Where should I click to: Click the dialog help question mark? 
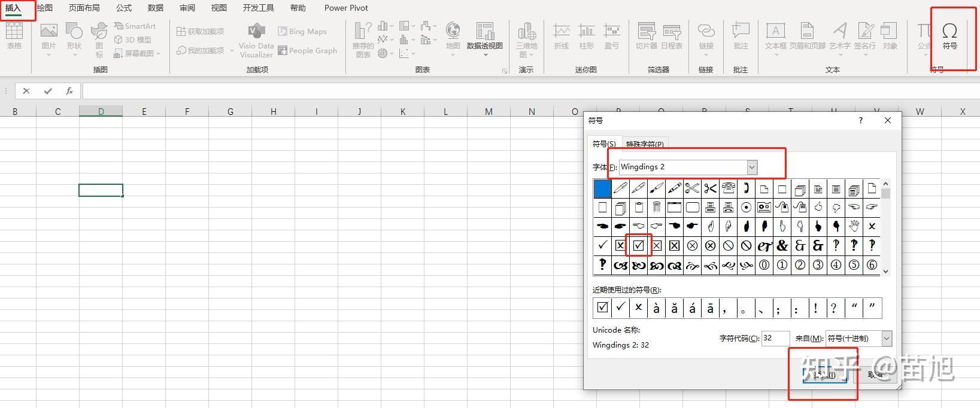click(861, 120)
